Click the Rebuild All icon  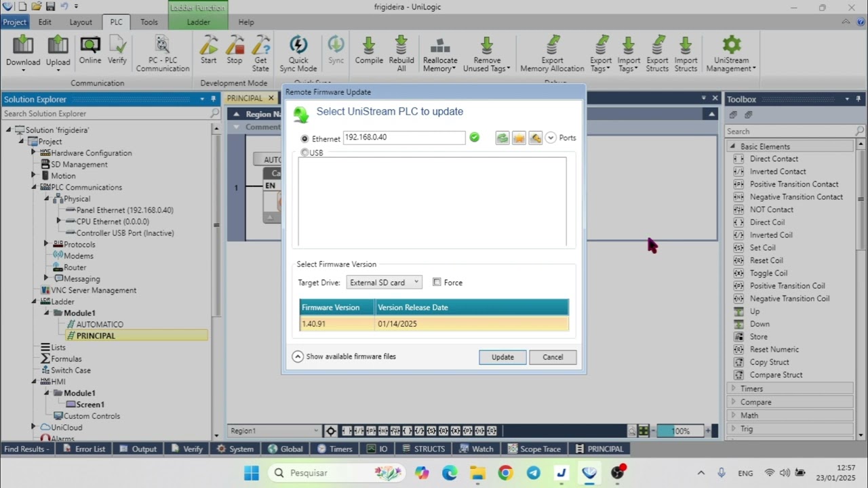[401, 54]
